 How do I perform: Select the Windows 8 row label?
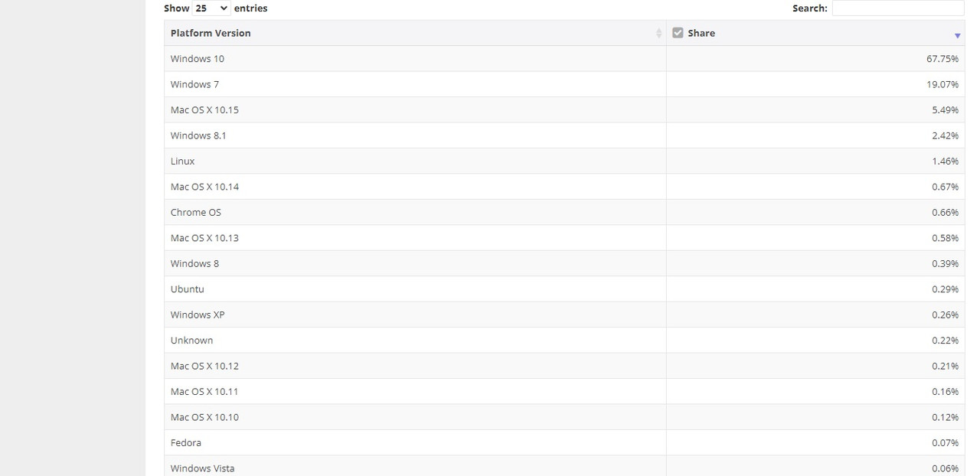tap(194, 264)
